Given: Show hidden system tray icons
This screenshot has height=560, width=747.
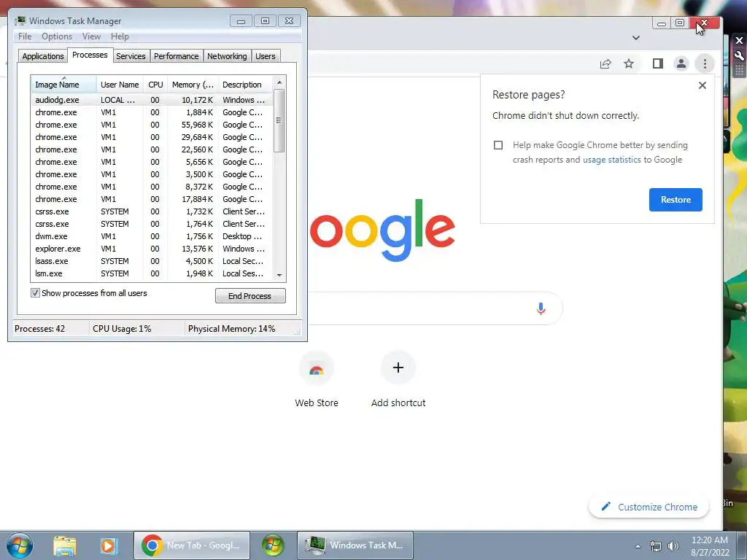Looking at the screenshot, I should click(638, 546).
